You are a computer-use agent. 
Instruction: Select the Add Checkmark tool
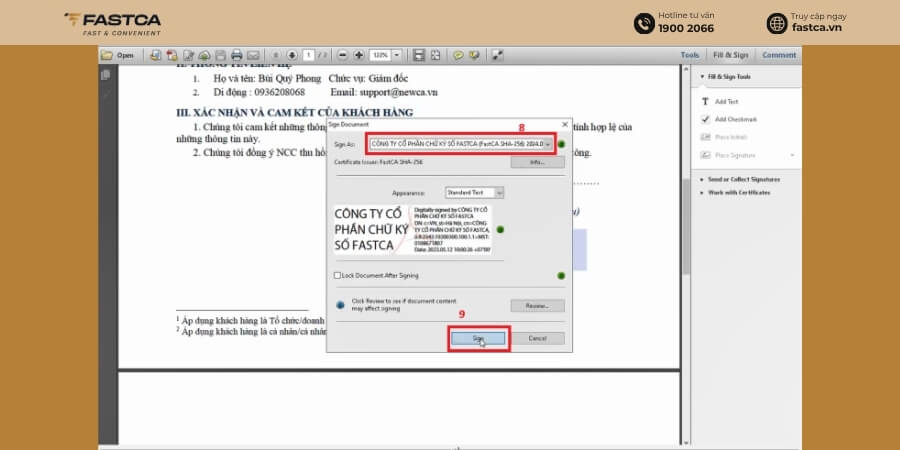coord(728,119)
